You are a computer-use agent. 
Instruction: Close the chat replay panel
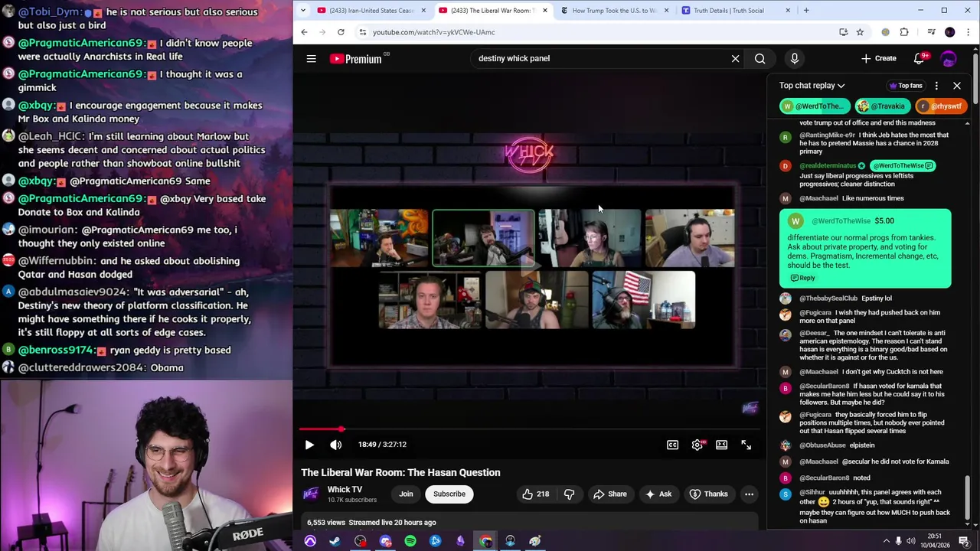957,86
